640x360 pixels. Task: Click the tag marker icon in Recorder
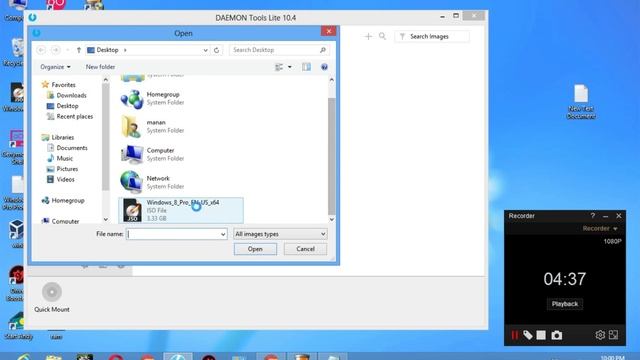[528, 335]
